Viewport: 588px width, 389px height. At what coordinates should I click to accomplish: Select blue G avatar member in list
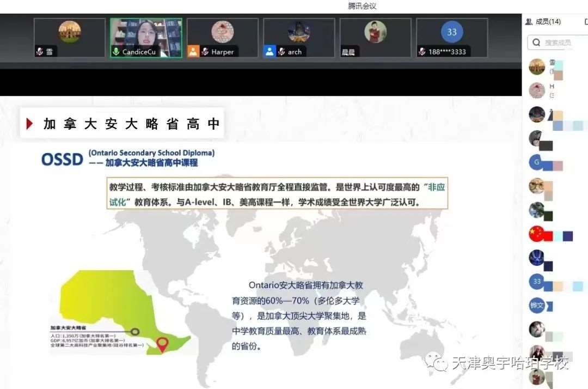[537, 162]
